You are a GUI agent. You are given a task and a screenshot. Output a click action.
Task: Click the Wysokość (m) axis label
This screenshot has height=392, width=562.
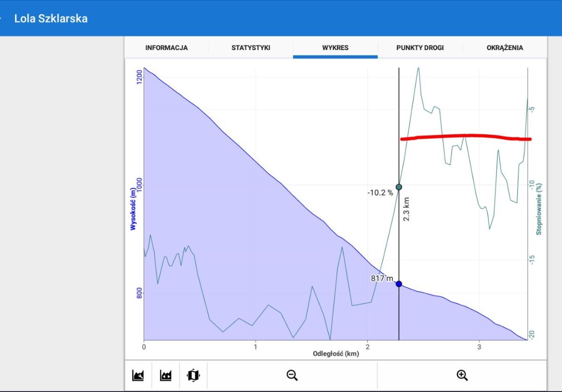pos(133,209)
